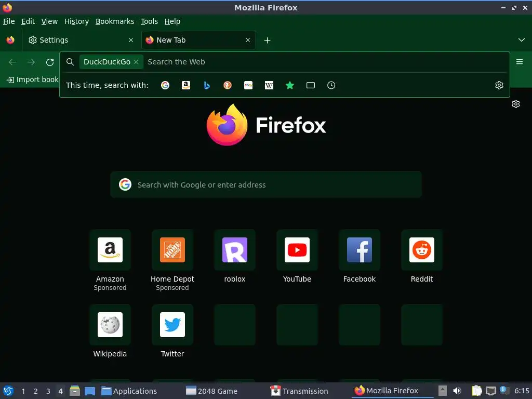Go back one page
This screenshot has height=399, width=532.
coord(12,62)
